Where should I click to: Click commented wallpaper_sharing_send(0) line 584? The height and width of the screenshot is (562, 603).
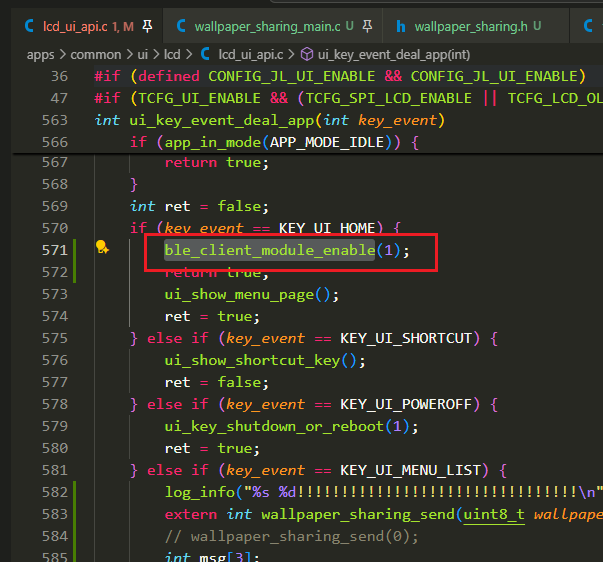pyautogui.click(x=292, y=536)
